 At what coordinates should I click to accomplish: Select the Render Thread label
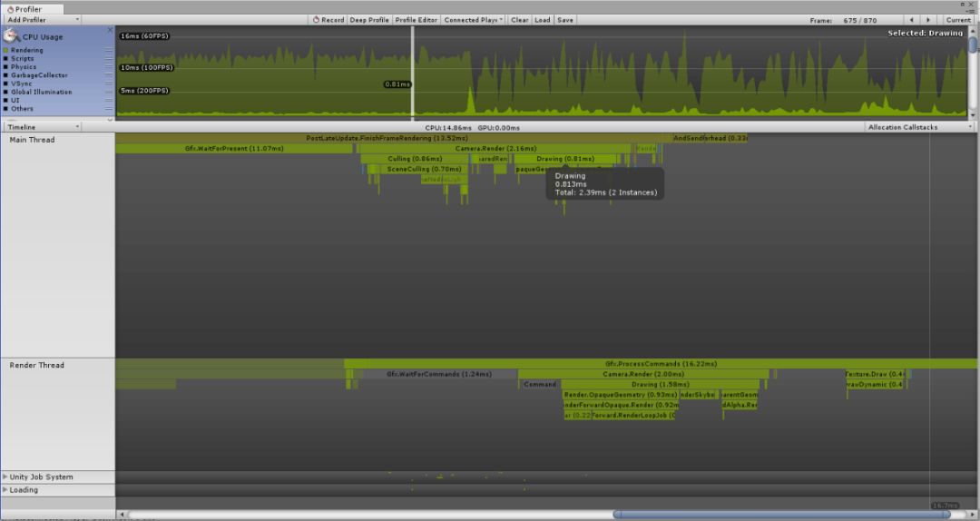36,365
